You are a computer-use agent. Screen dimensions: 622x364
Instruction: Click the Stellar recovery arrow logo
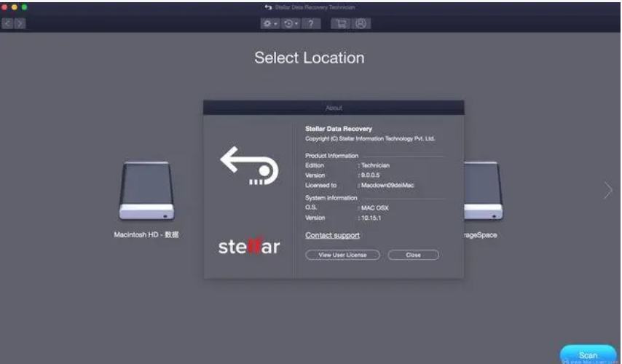pyautogui.click(x=249, y=165)
